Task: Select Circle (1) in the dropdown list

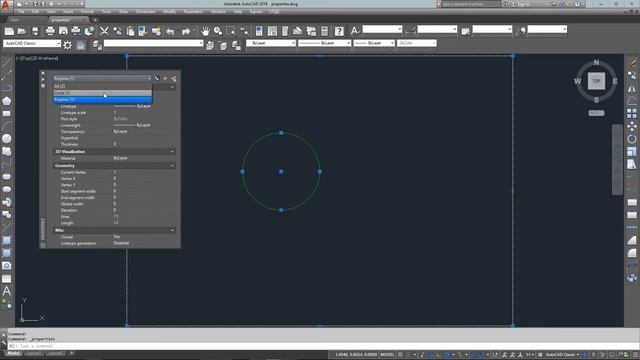Action: [x=102, y=93]
